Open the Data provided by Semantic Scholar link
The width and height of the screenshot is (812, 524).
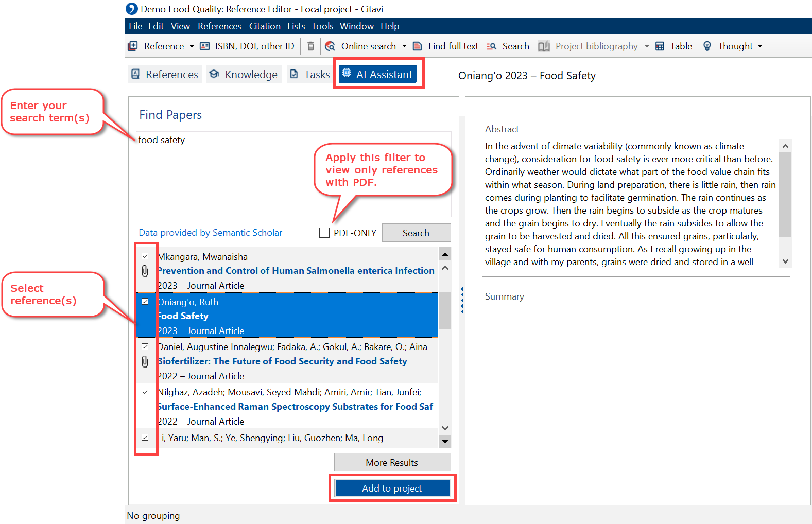pyautogui.click(x=211, y=233)
